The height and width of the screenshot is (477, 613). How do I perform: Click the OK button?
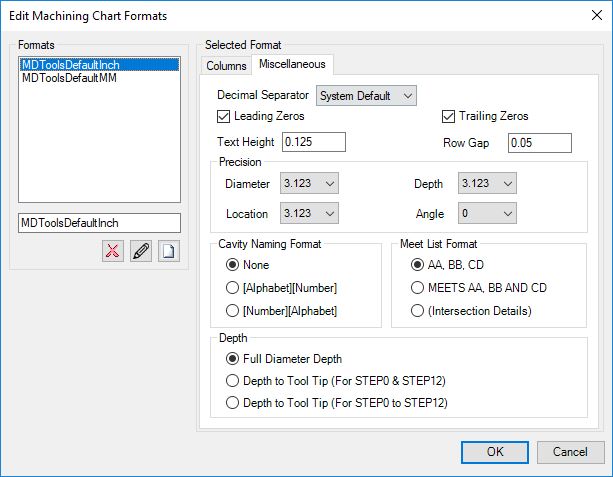[495, 452]
